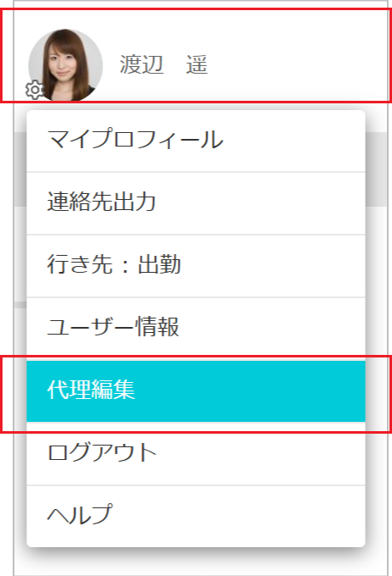Open settings gear on the avatar
The height and width of the screenshot is (576, 392).
pyautogui.click(x=34, y=89)
